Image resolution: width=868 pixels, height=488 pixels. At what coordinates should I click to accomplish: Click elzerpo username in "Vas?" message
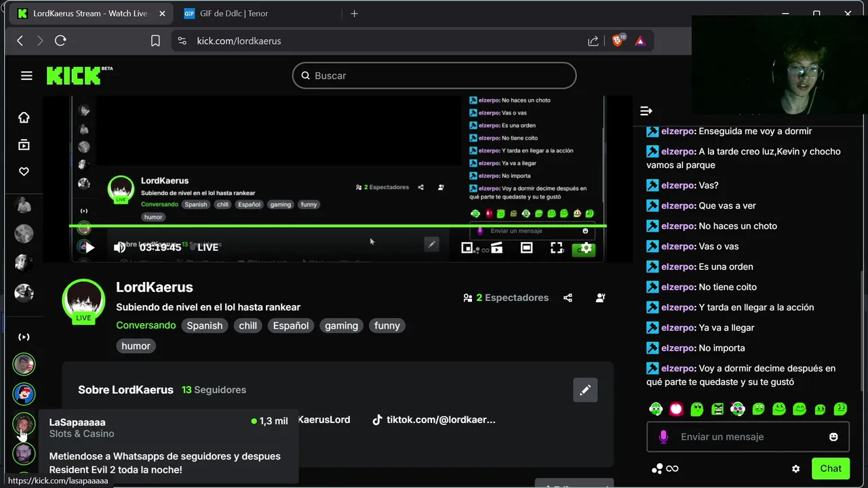pos(678,186)
